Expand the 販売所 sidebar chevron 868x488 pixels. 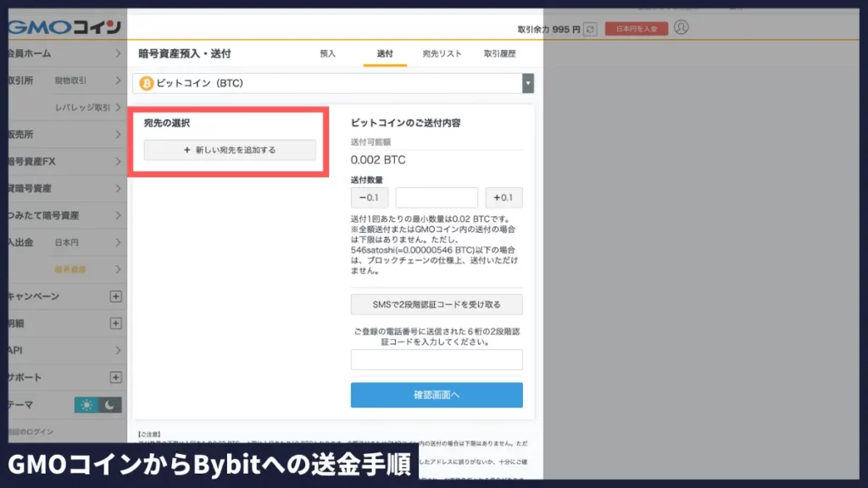click(118, 135)
